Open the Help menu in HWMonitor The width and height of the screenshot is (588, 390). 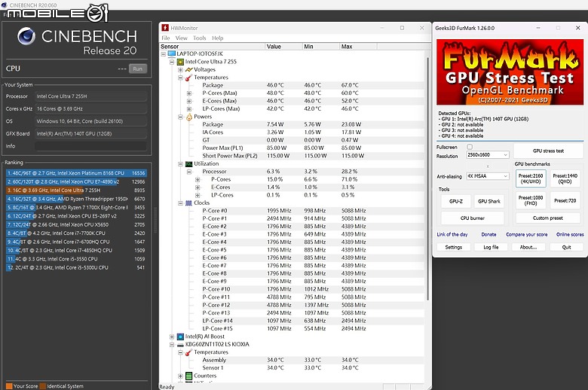click(x=218, y=38)
